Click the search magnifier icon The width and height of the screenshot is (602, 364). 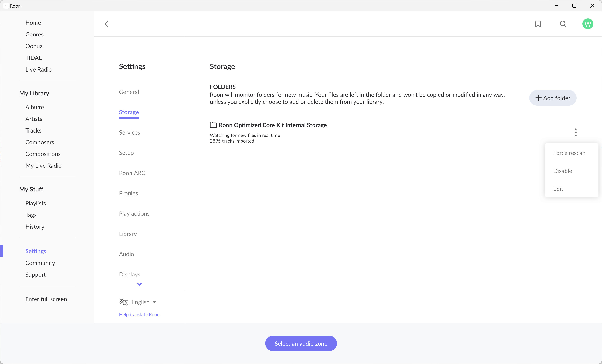563,24
